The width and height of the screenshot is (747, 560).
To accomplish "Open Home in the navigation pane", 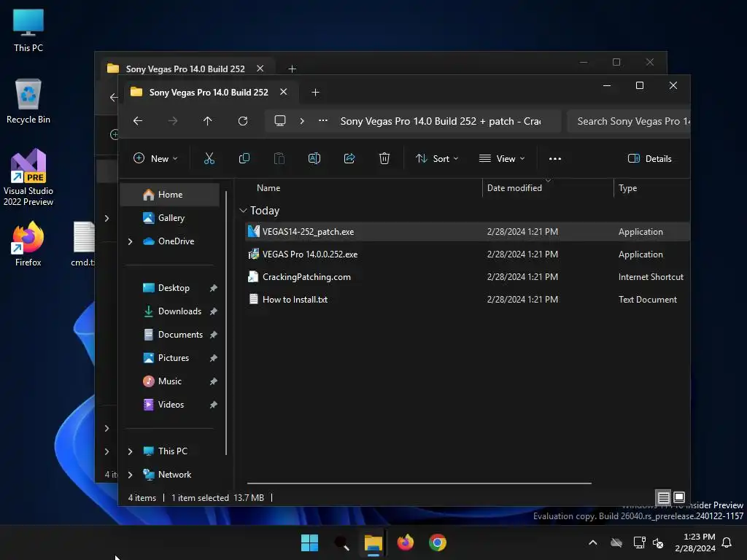I will pos(170,194).
